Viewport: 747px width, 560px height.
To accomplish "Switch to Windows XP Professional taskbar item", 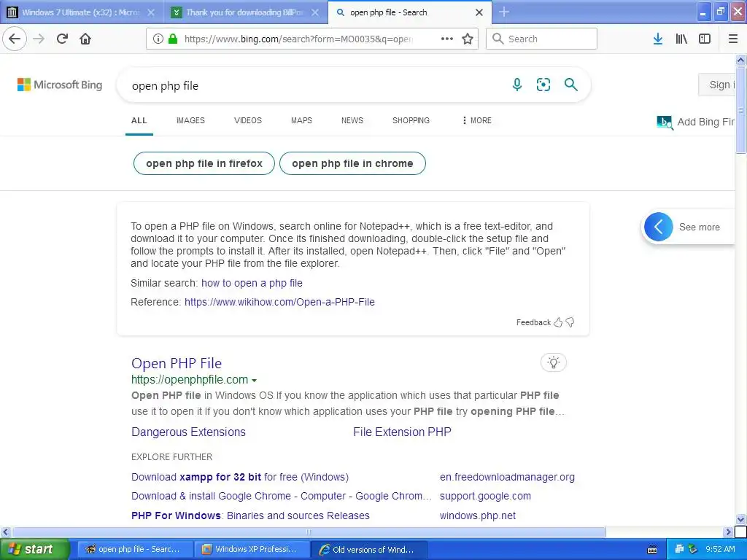I will point(252,549).
